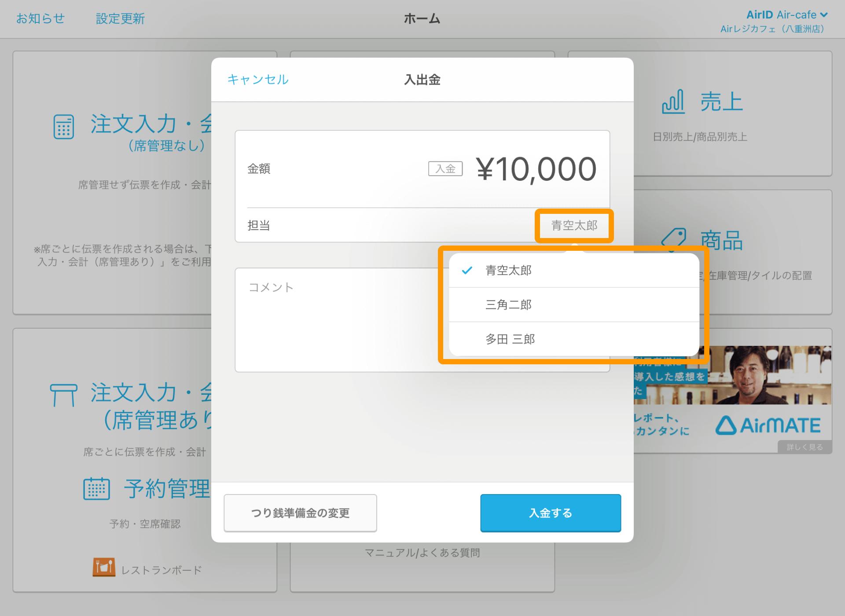Click into the コメント text field
The image size is (845, 616).
[339, 319]
